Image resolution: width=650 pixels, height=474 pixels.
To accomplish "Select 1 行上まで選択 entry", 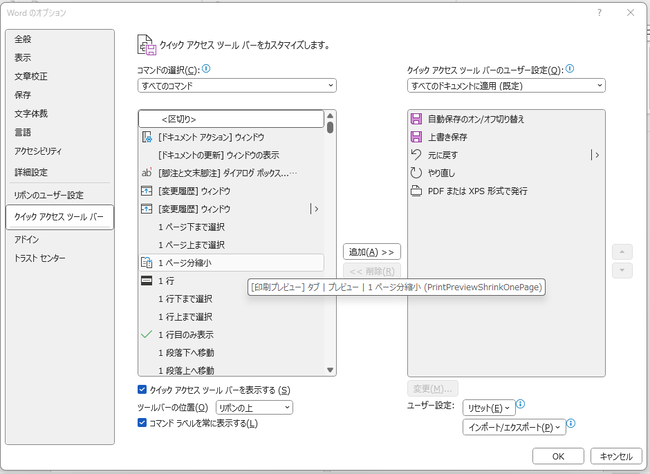I will [x=231, y=316].
